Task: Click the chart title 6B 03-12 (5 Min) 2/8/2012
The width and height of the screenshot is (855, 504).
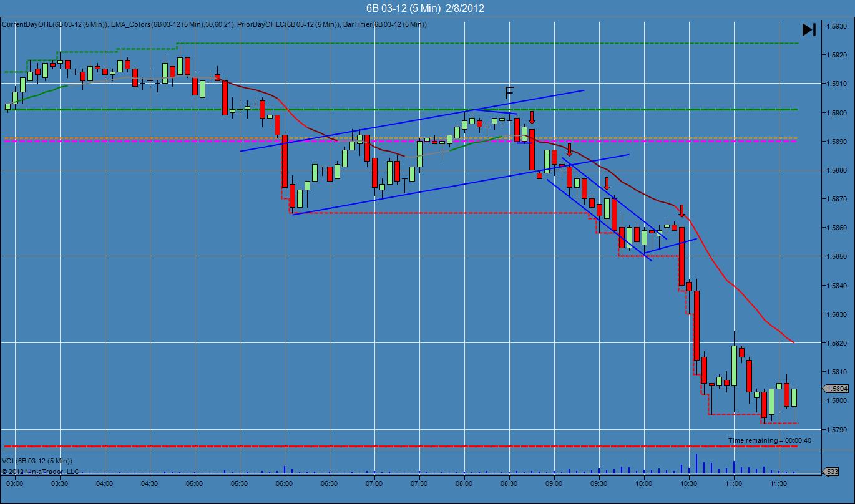Action: [425, 8]
